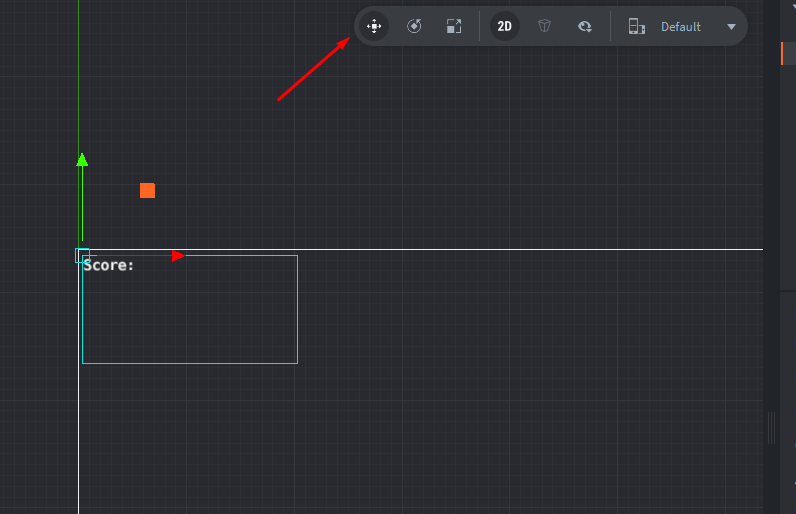Select the Rotate tool in the toolbar
Screen dimensions: 796x514
point(414,27)
